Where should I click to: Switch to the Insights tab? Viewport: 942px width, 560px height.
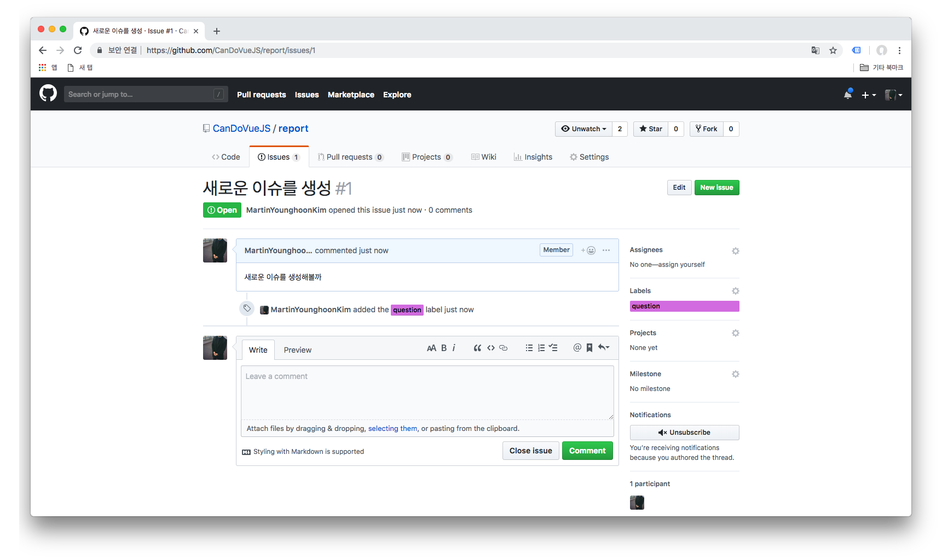click(533, 157)
